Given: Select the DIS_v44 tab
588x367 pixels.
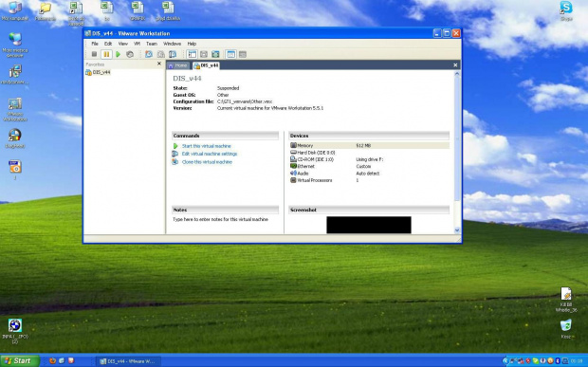Looking at the screenshot, I should pyautogui.click(x=206, y=65).
